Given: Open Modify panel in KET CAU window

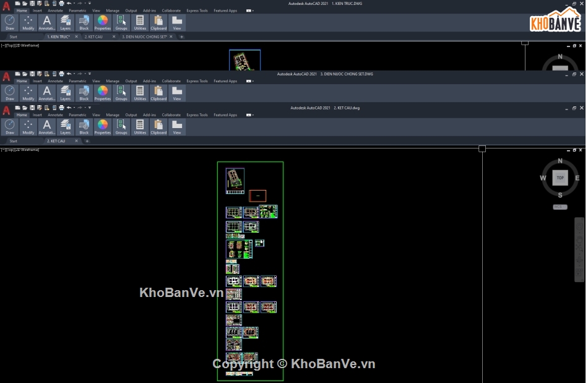Looking at the screenshot, I should click(28, 127).
